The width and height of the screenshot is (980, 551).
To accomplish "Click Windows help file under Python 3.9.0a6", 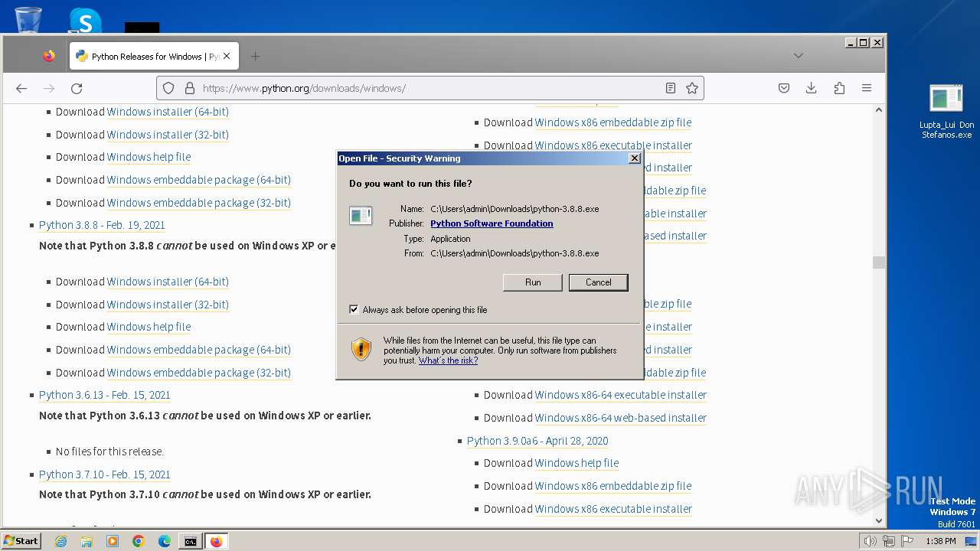I will (x=577, y=463).
